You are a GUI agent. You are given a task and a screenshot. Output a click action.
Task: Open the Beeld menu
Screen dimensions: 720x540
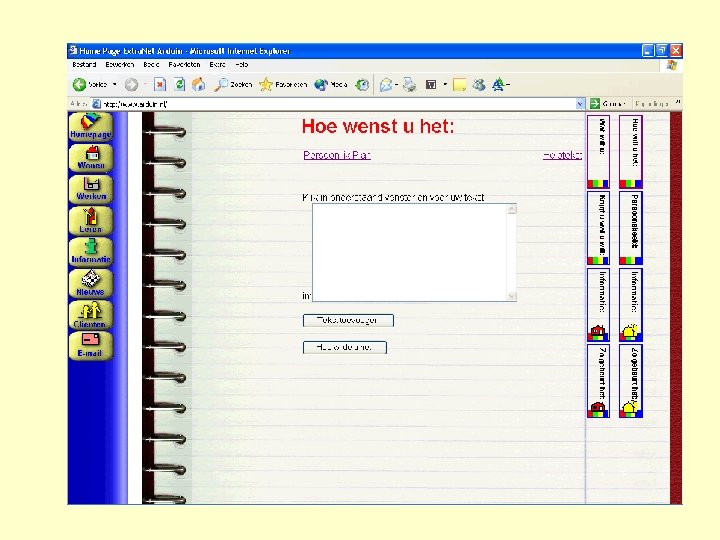pyautogui.click(x=151, y=65)
